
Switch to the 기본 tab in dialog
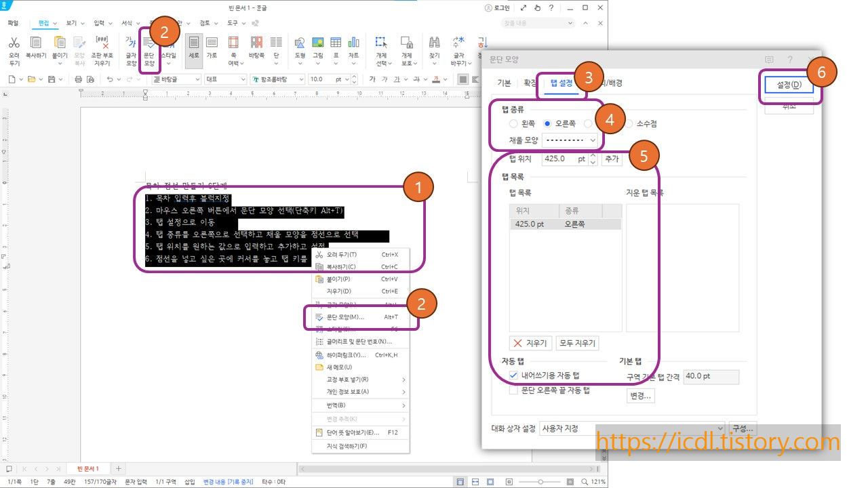point(504,83)
